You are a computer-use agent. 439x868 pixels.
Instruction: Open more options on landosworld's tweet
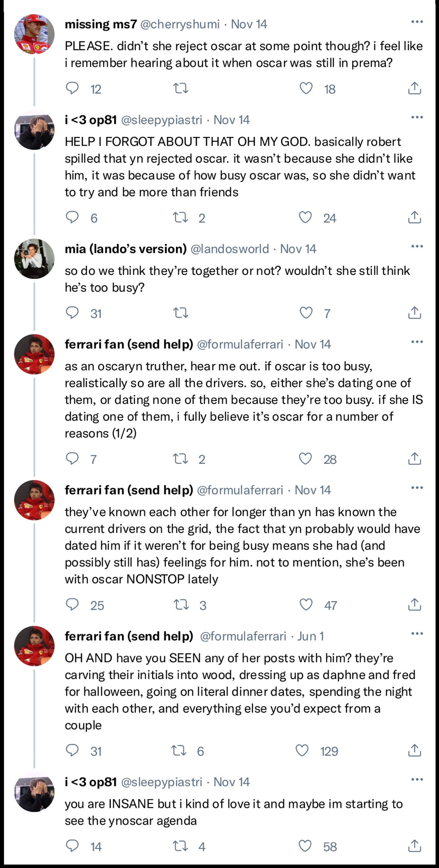click(x=417, y=246)
